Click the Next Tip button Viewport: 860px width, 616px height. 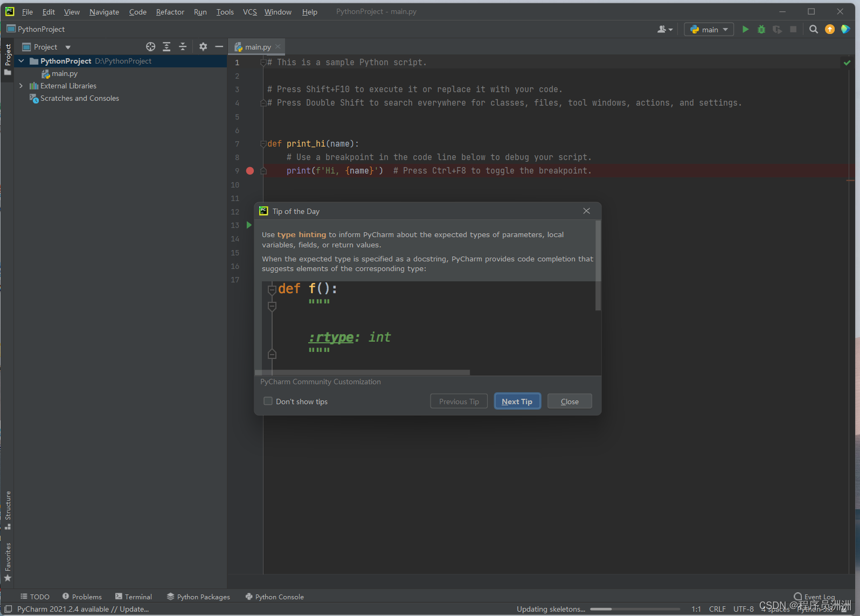(517, 401)
